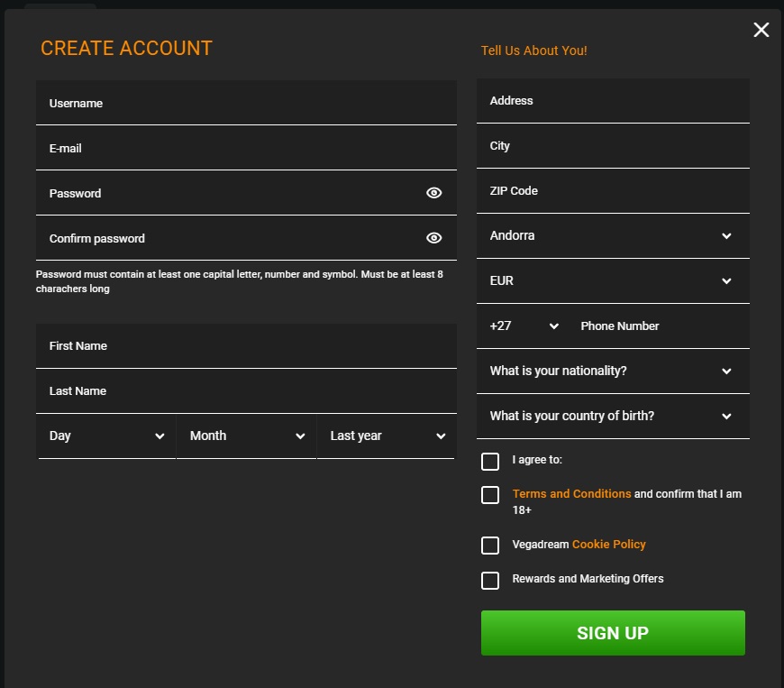
Task: Click the green SIGN UP button
Action: 613,633
